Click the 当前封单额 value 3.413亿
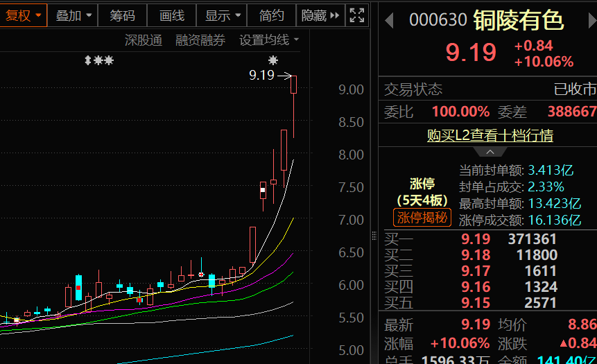 pyautogui.click(x=551, y=170)
